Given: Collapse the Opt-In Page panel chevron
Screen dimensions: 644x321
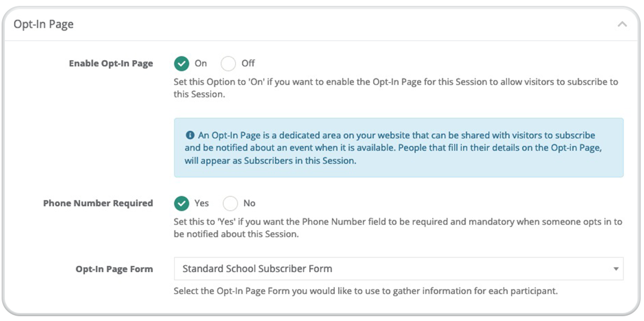Looking at the screenshot, I should click(x=622, y=25).
